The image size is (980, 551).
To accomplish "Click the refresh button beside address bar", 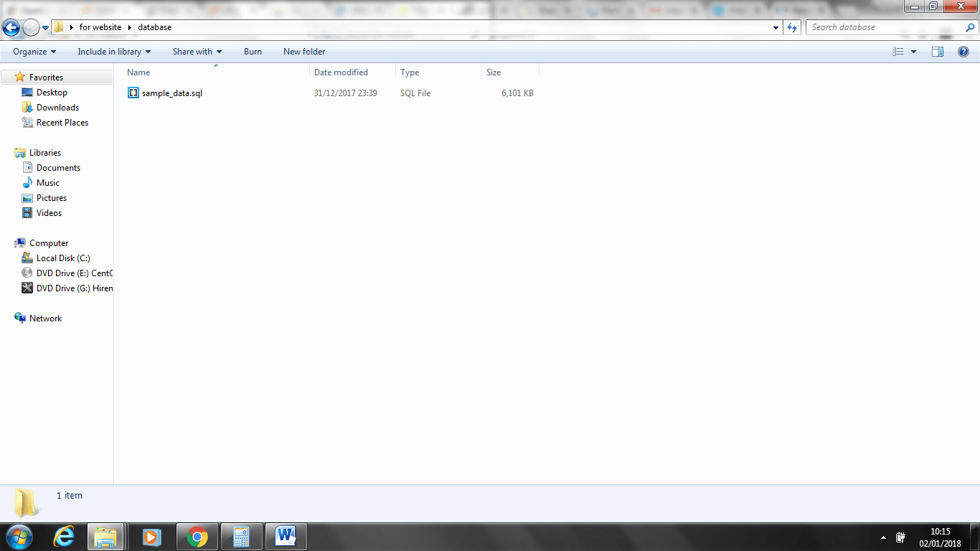I will click(x=792, y=27).
